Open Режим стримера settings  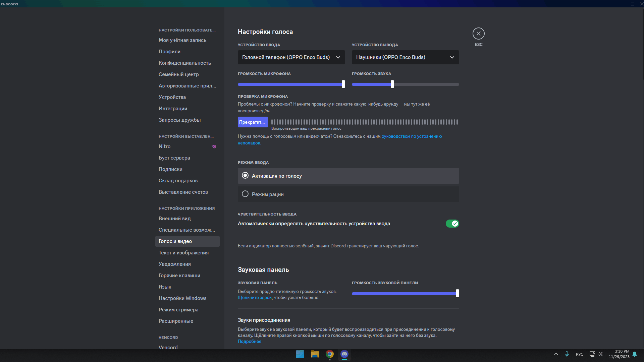coord(187,310)
